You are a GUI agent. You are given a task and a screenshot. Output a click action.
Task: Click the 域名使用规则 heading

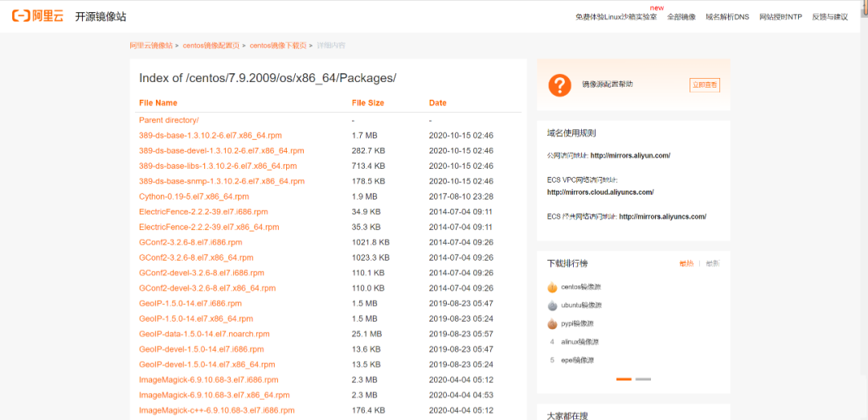[571, 133]
